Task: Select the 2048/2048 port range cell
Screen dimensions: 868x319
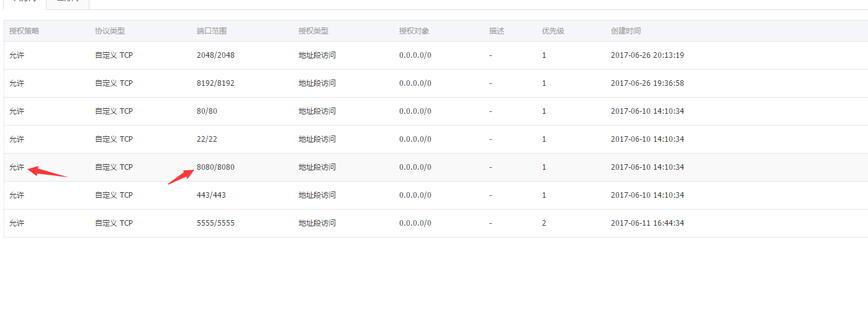Action: tap(215, 55)
